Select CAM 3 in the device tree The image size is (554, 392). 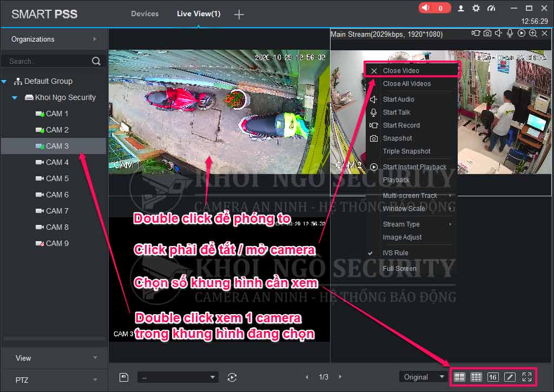point(54,146)
